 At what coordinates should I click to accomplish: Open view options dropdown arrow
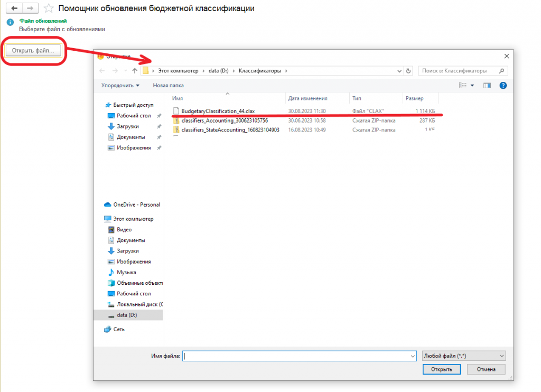click(x=472, y=86)
